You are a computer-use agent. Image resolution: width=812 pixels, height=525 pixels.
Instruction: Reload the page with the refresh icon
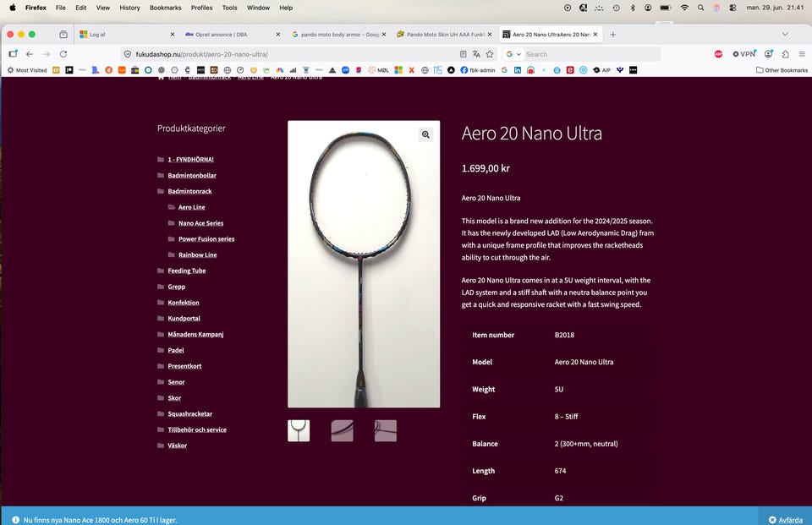(63, 54)
